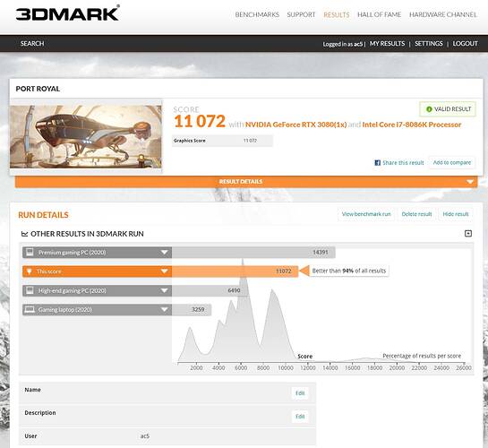Toggle the Hide result button

pos(456,214)
